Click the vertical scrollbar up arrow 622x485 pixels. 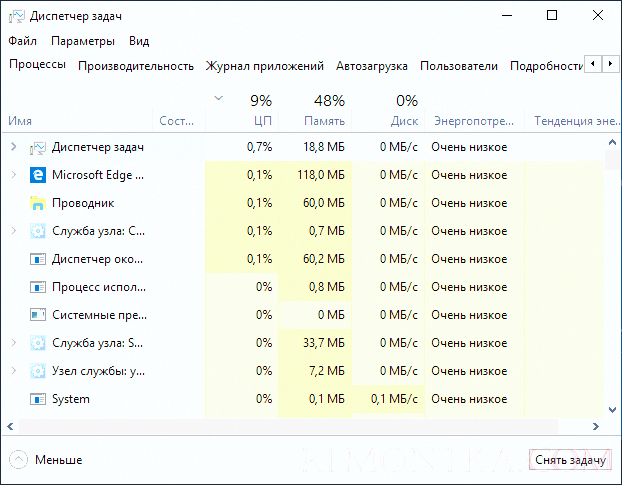pos(612,142)
